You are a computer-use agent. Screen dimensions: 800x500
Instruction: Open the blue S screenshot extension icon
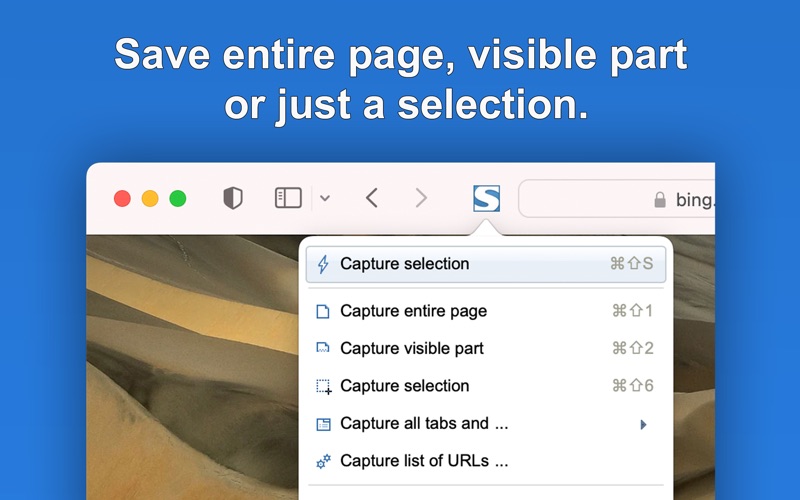(x=486, y=198)
